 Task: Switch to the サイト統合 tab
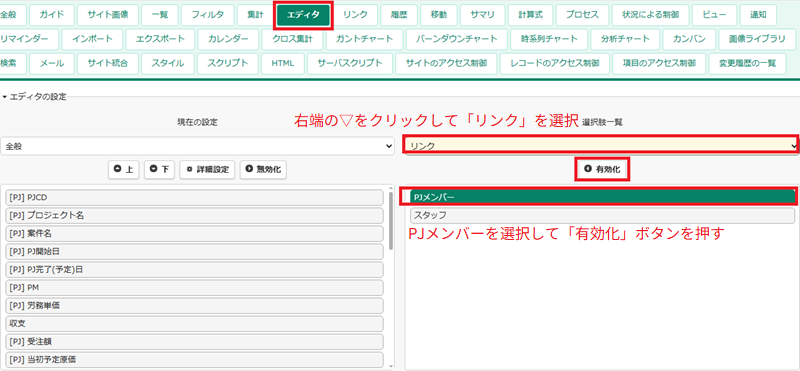click(x=108, y=63)
